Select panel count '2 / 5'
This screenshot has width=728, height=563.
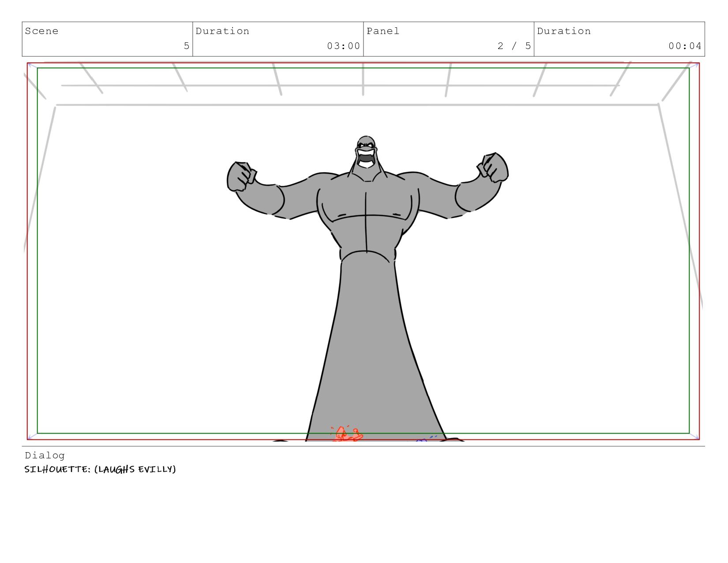coord(514,46)
